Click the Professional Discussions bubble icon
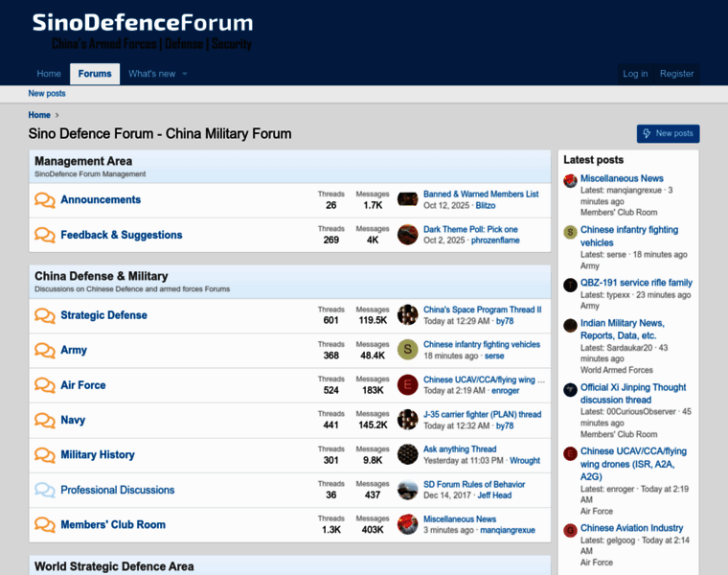Screen dimensions: 728x575 45,490
